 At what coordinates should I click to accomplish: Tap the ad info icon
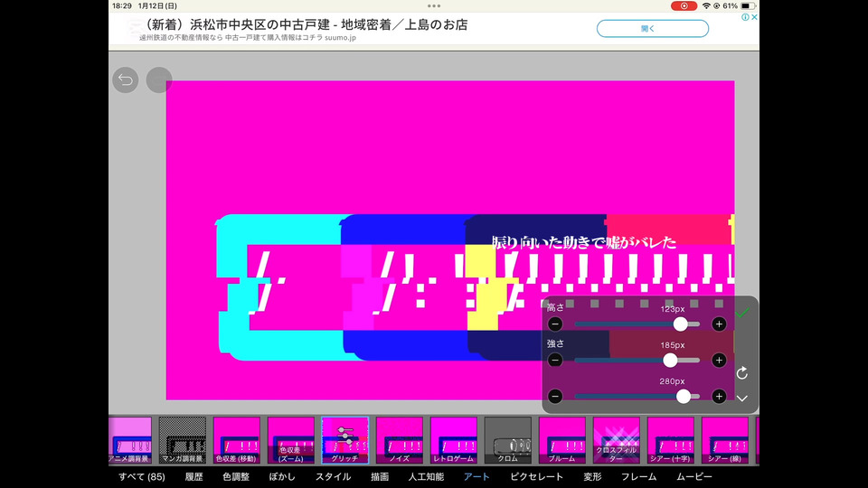click(x=745, y=17)
